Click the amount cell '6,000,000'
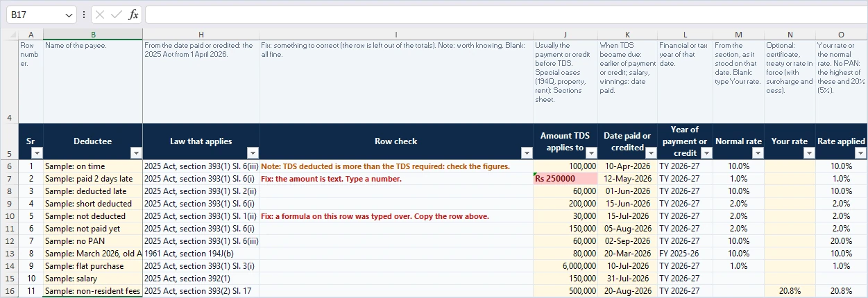 (565, 266)
